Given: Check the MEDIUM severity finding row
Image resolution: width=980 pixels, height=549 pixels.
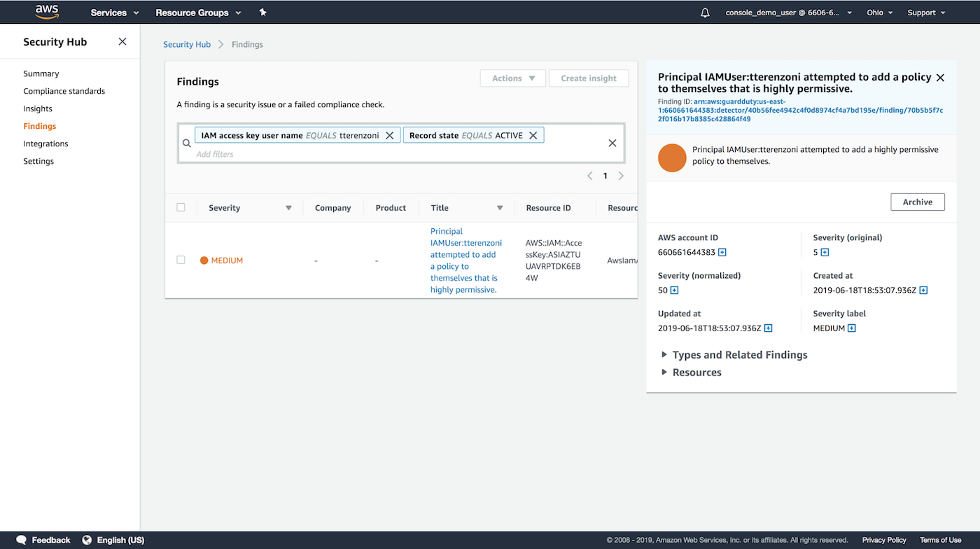Looking at the screenshot, I should tap(181, 260).
